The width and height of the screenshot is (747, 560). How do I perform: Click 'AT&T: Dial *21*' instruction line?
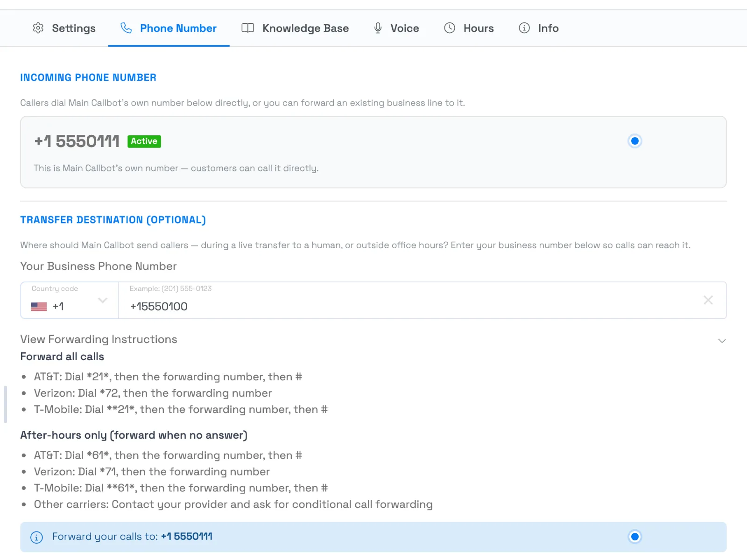pos(168,377)
